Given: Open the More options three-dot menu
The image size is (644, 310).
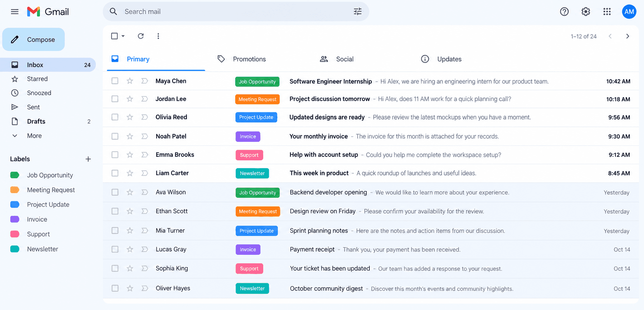Looking at the screenshot, I should pyautogui.click(x=158, y=36).
